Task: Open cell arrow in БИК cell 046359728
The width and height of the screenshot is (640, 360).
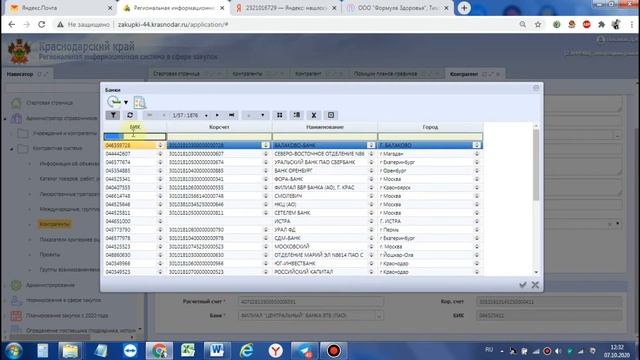Action: [x=160, y=145]
